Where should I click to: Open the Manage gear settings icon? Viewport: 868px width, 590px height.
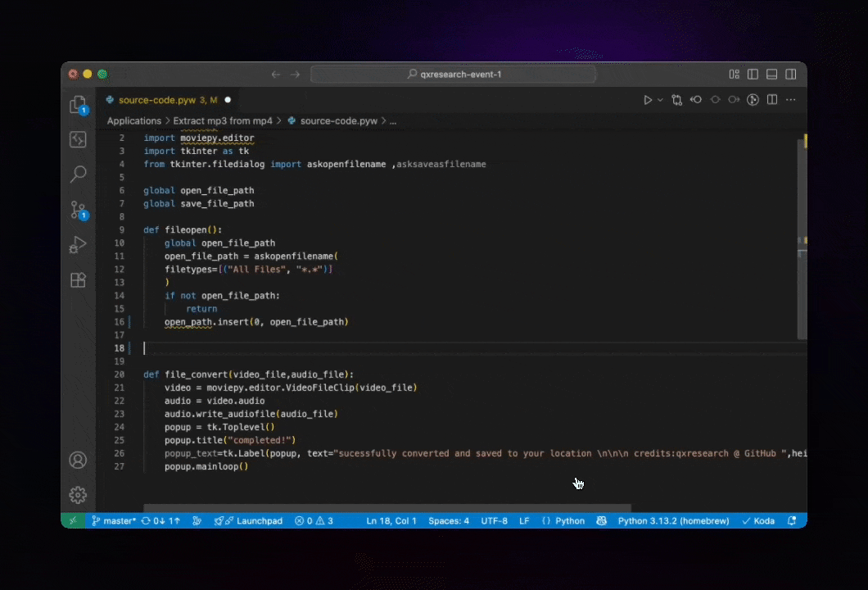pyautogui.click(x=78, y=495)
